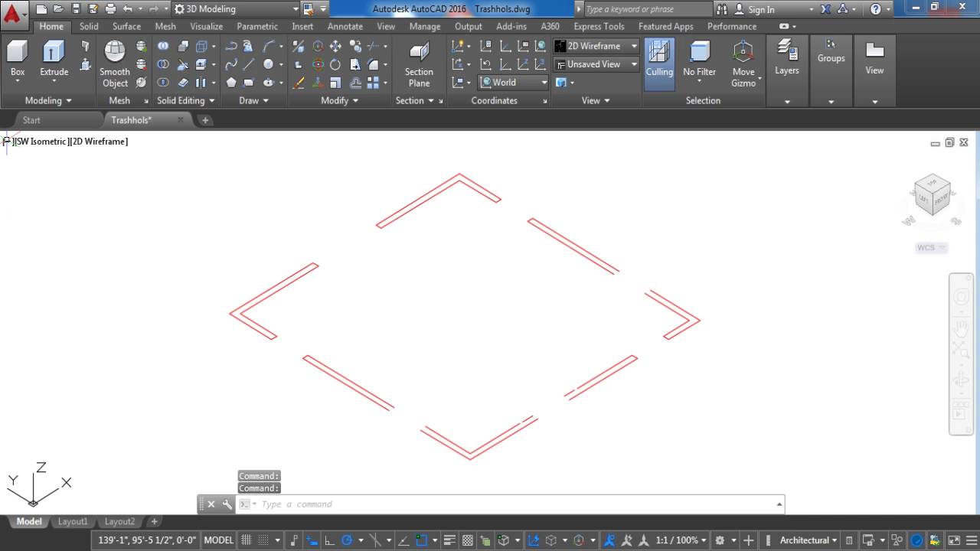Open the 1:1 / 100% annotation scale dropdown

click(681, 540)
